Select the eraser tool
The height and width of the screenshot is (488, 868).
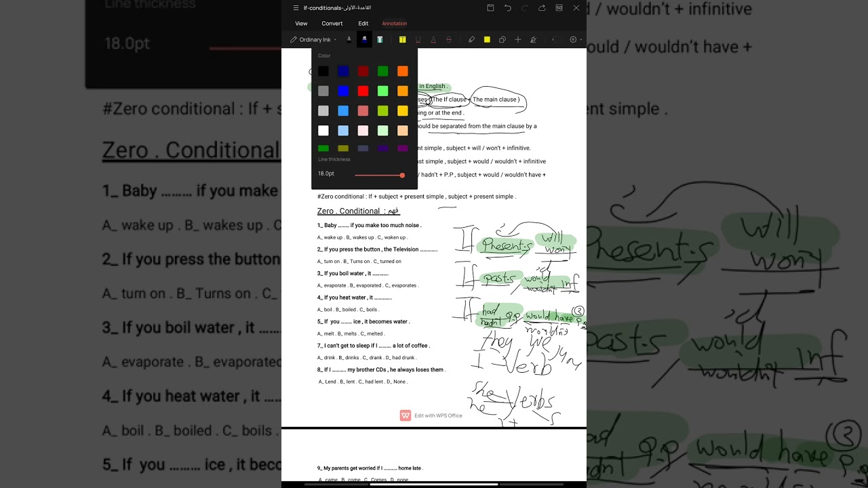[x=471, y=40]
